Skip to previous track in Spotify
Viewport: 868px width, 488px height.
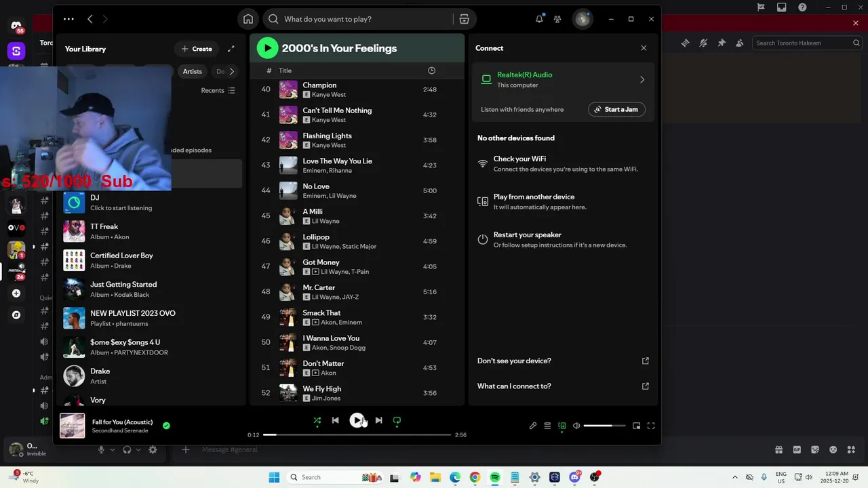click(x=335, y=420)
